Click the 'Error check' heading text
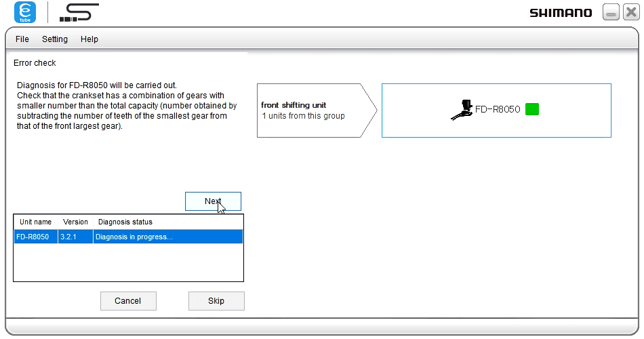This screenshot has height=339, width=644. (35, 63)
